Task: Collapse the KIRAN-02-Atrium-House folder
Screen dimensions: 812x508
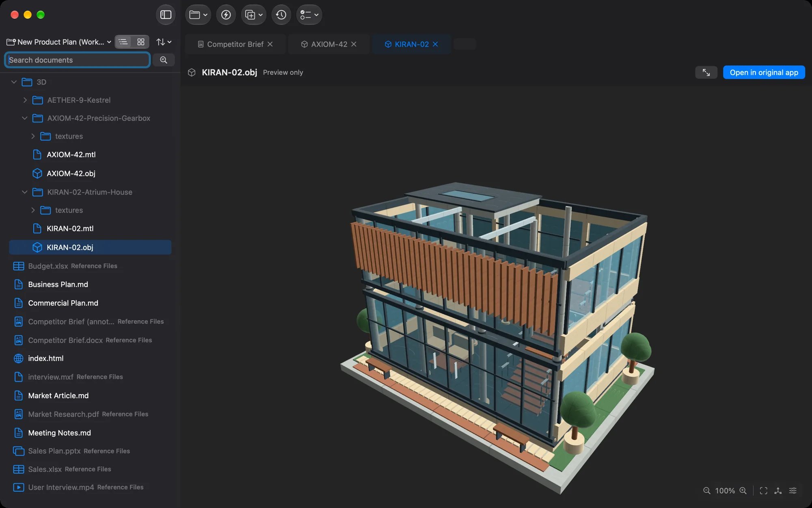Action: (x=25, y=192)
